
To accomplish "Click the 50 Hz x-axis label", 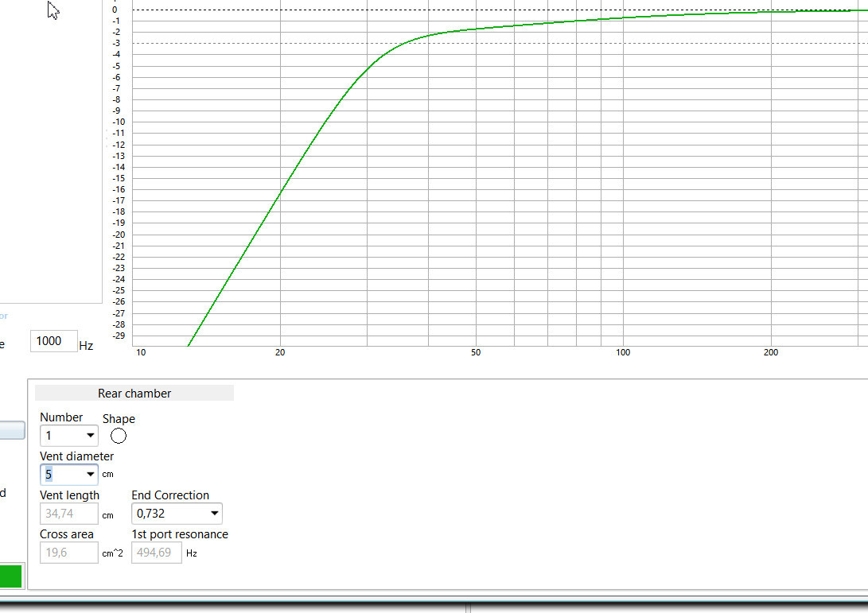I will pos(476,352).
